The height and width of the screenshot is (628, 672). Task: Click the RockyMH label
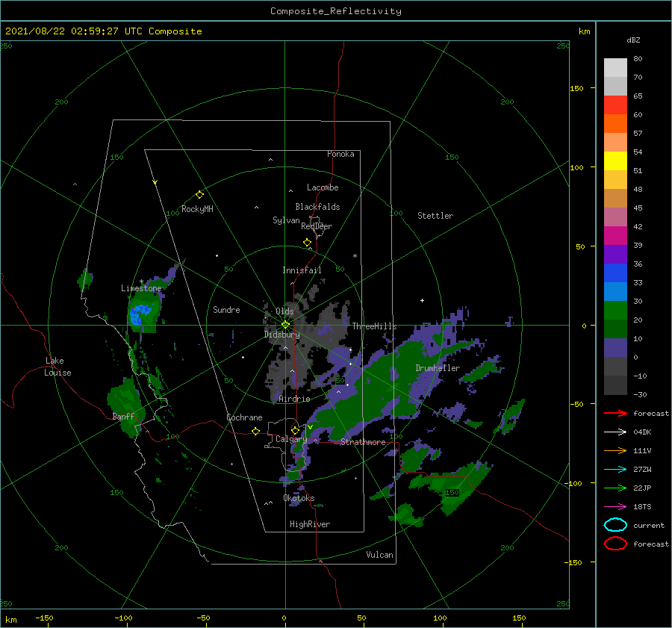point(197,209)
